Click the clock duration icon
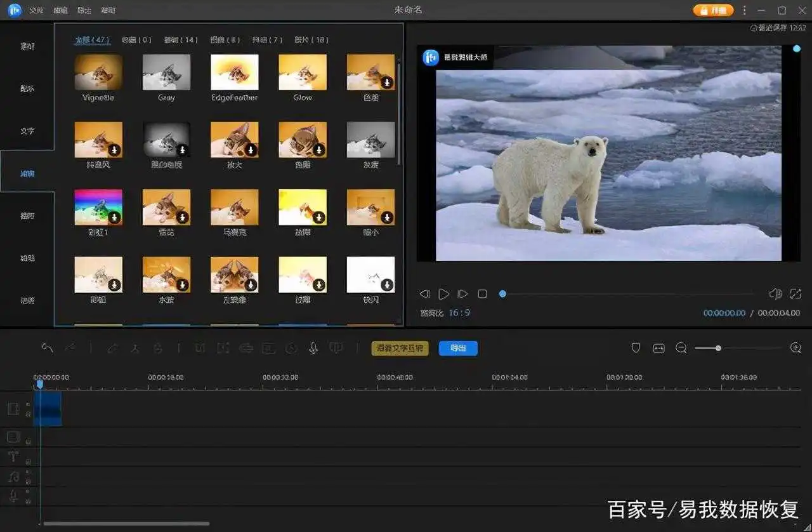Screen dimensions: 812x532 pyautogui.click(x=291, y=348)
